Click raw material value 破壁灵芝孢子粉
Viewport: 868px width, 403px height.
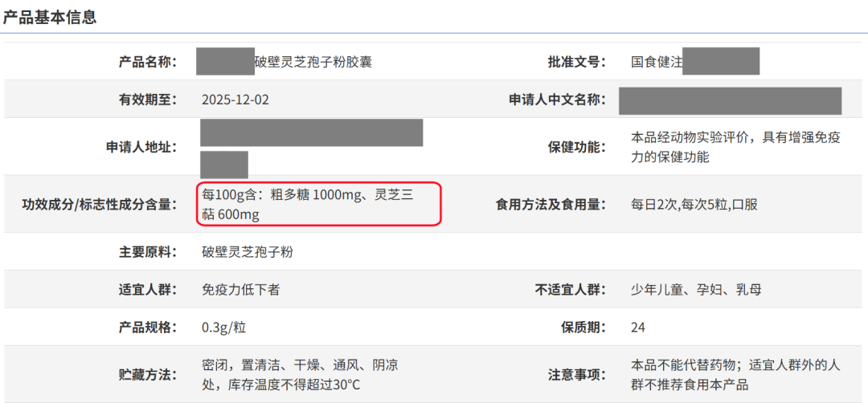[x=248, y=252]
